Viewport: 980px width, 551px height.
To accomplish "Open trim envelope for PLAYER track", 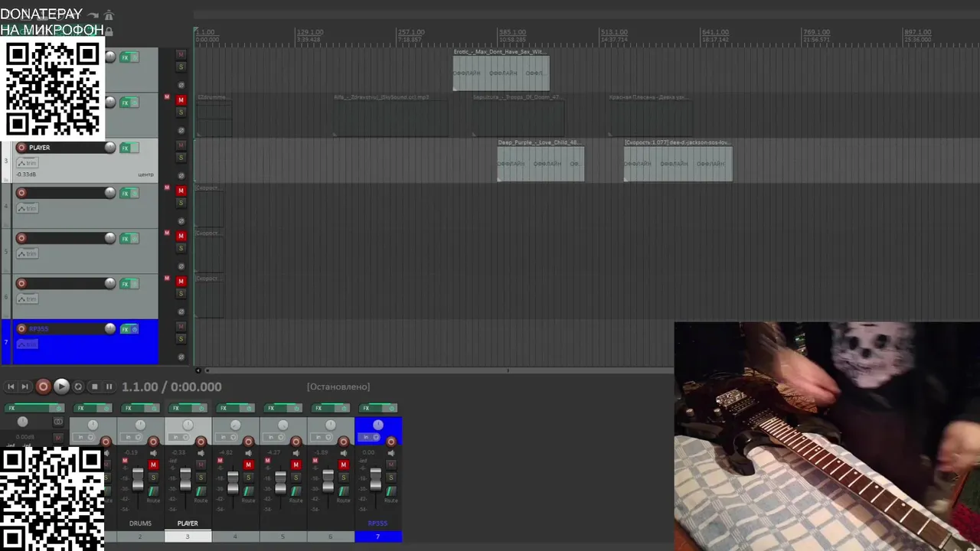I will [x=27, y=163].
